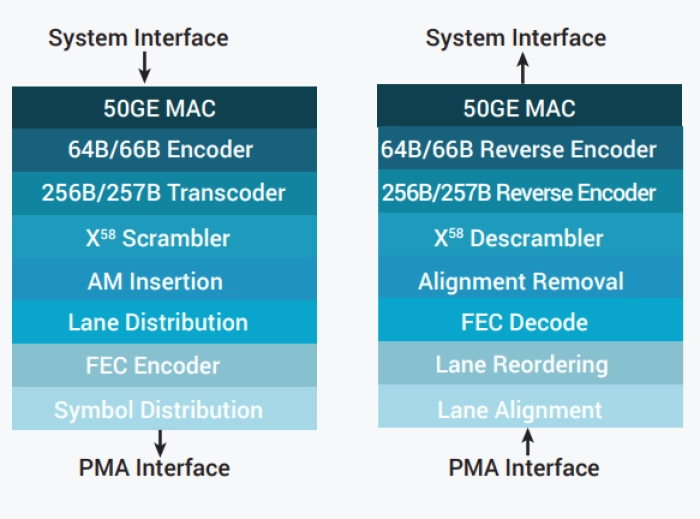Select the 256B/257B Transcoder block
This screenshot has height=519, width=700.
pos(164,193)
